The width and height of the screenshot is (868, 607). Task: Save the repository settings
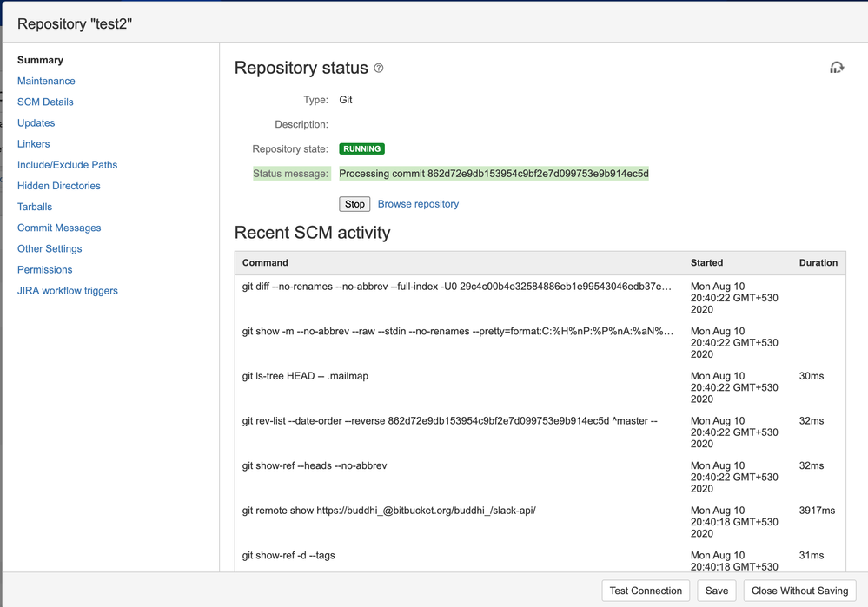716,591
